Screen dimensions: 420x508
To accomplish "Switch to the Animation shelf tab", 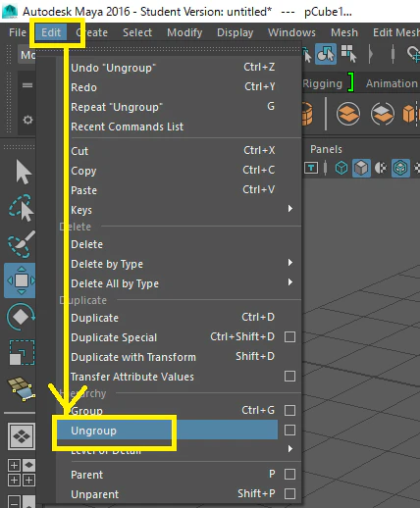I will [x=392, y=83].
